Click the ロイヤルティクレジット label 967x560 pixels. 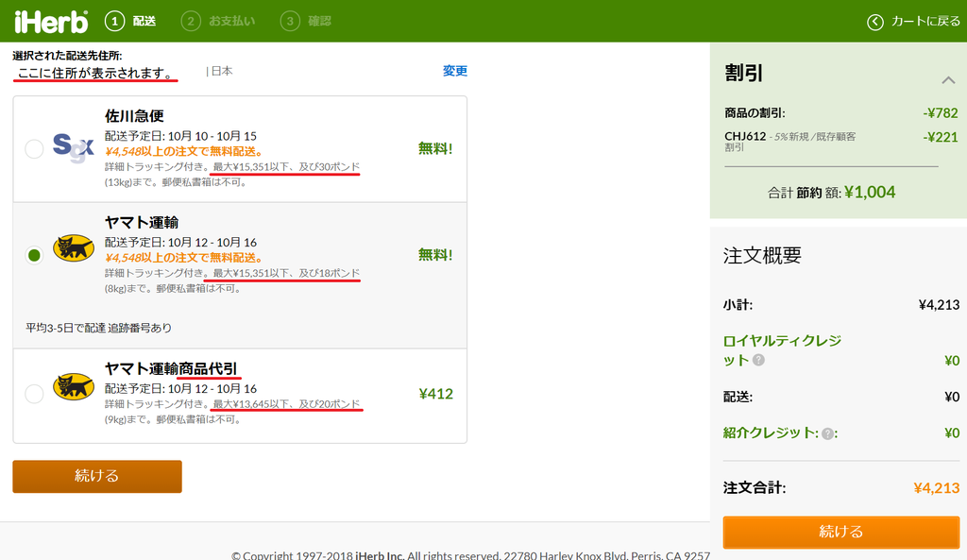click(x=782, y=350)
